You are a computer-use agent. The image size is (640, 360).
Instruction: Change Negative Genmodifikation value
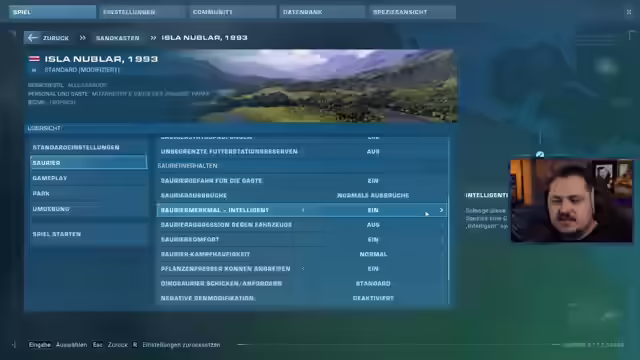(x=302, y=298)
